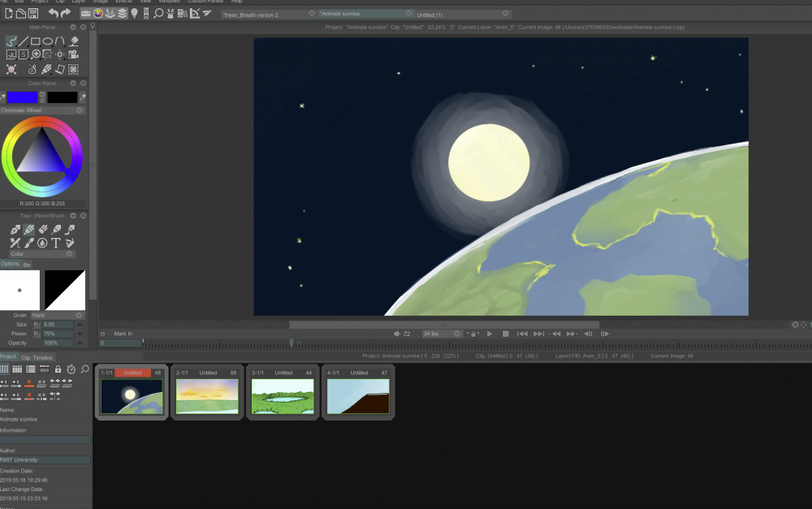
Task: Step to the previous frame
Action: [588, 334]
